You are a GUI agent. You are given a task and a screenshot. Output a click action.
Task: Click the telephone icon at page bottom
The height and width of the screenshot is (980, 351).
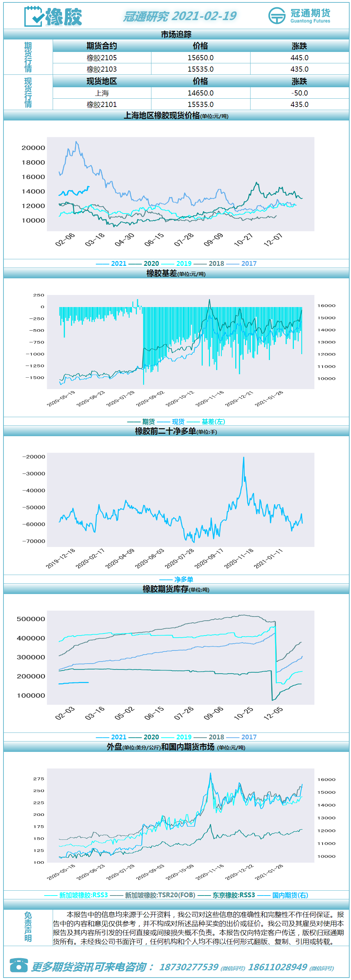(18, 965)
